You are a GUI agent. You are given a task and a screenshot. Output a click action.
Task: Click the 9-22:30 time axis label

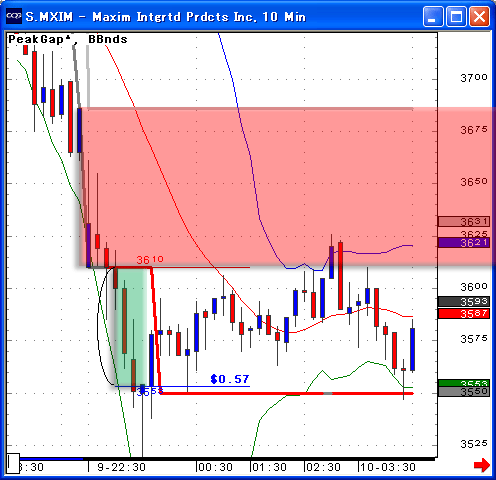pos(121,467)
